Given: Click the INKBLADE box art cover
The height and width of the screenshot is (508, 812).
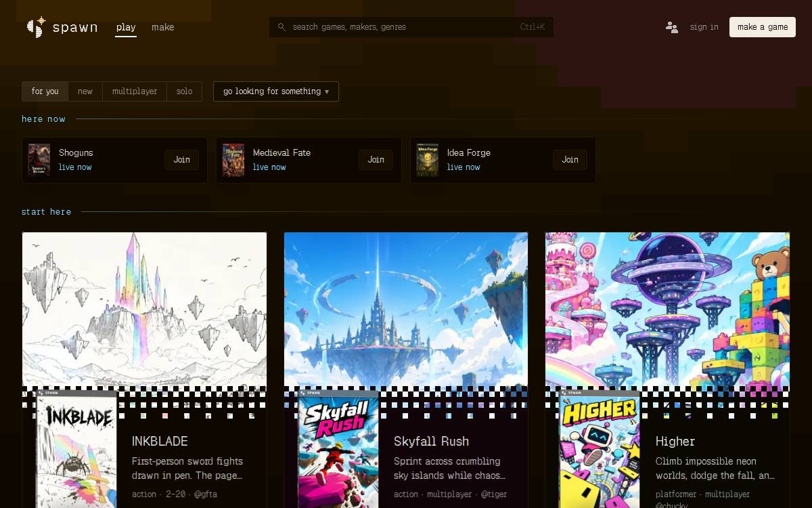Looking at the screenshot, I should point(76,448).
